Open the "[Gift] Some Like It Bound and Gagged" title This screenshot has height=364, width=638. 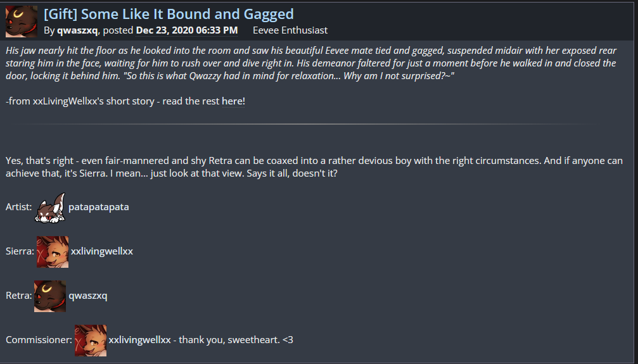tap(169, 14)
